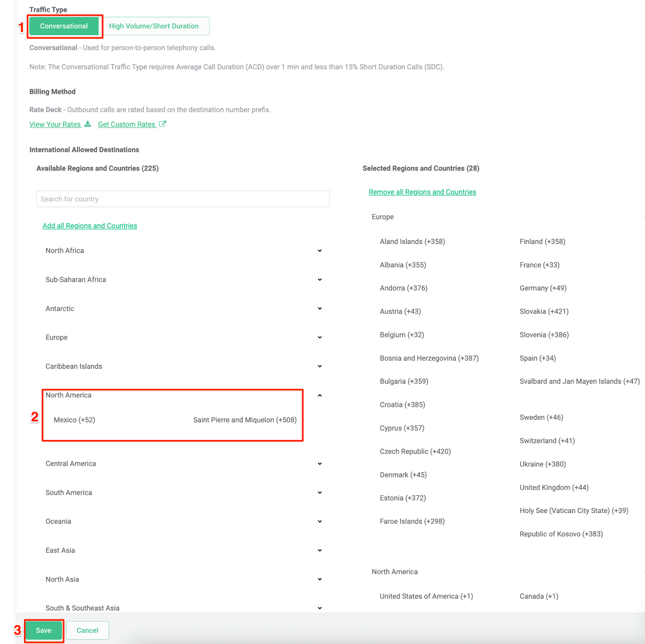Viewport: 645px width, 644px height.
Task: Switch to High Volume/Short Duration traffic type
Action: click(154, 26)
